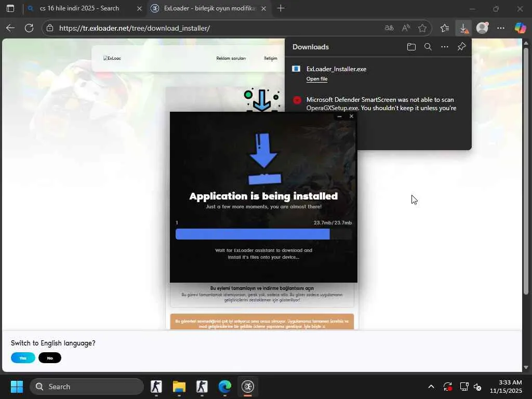The width and height of the screenshot is (532, 399).
Task: Show translate options in address bar
Action: click(x=389, y=28)
